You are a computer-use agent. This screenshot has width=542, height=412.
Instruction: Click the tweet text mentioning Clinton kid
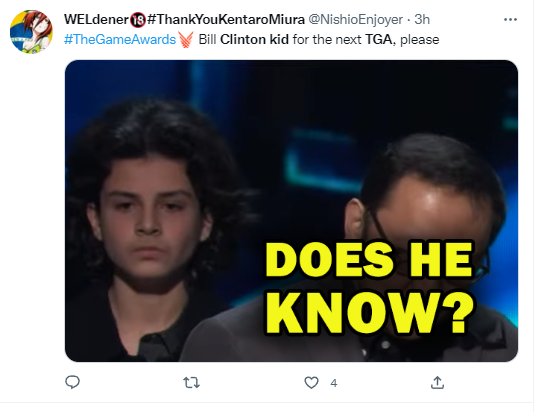pos(319,39)
